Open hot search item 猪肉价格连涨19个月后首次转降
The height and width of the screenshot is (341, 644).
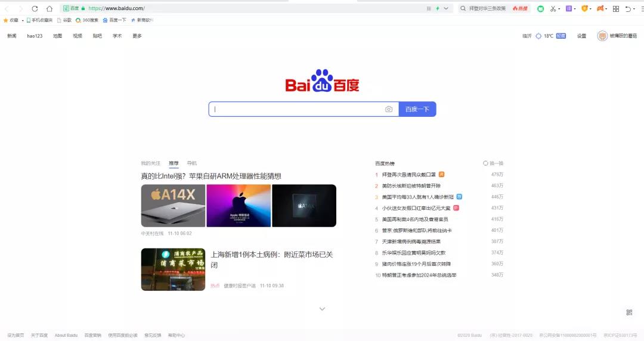(416, 263)
